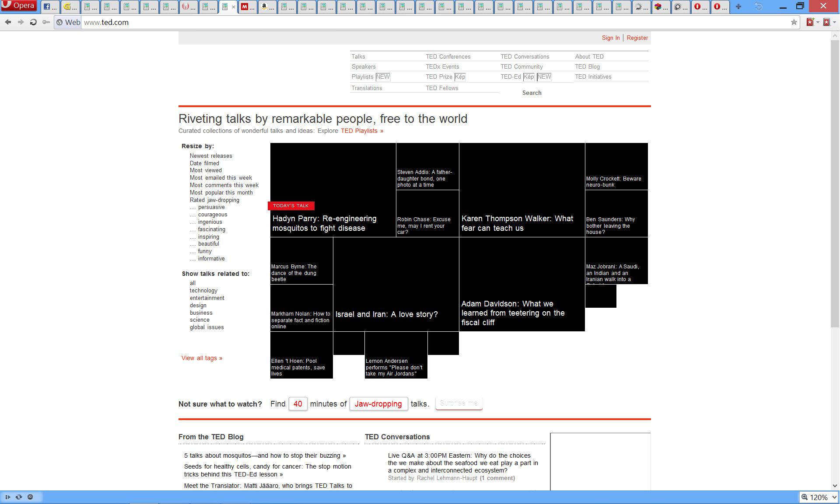Click the browser back arrow
This screenshot has height=504, width=840.
(x=8, y=22)
